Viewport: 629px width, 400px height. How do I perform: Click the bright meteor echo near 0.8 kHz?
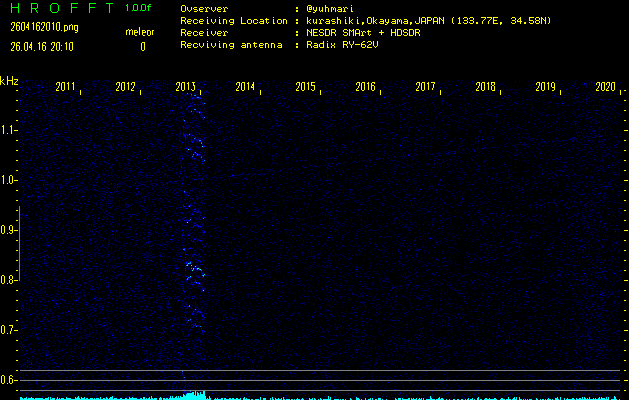coord(193,268)
